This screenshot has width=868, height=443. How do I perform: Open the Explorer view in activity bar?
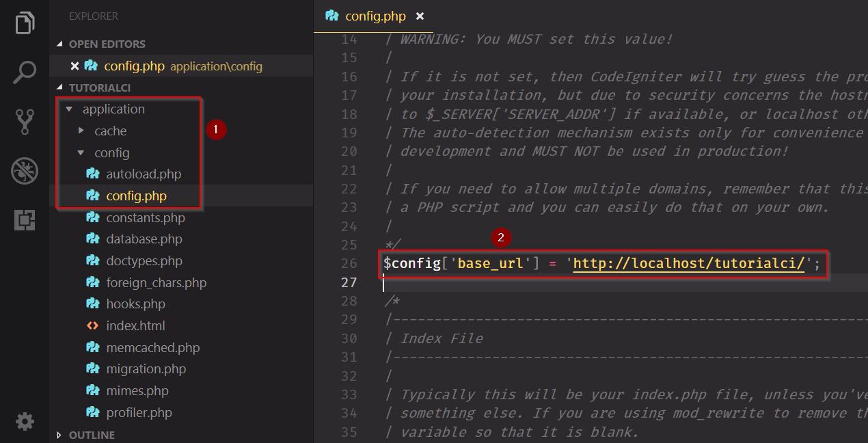(25, 23)
